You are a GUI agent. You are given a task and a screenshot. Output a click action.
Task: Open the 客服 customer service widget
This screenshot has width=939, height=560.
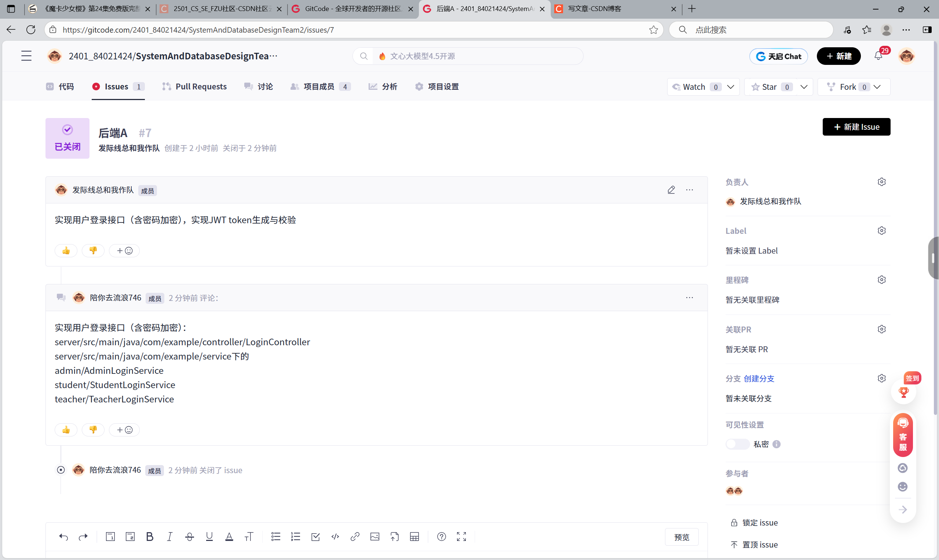tap(903, 435)
